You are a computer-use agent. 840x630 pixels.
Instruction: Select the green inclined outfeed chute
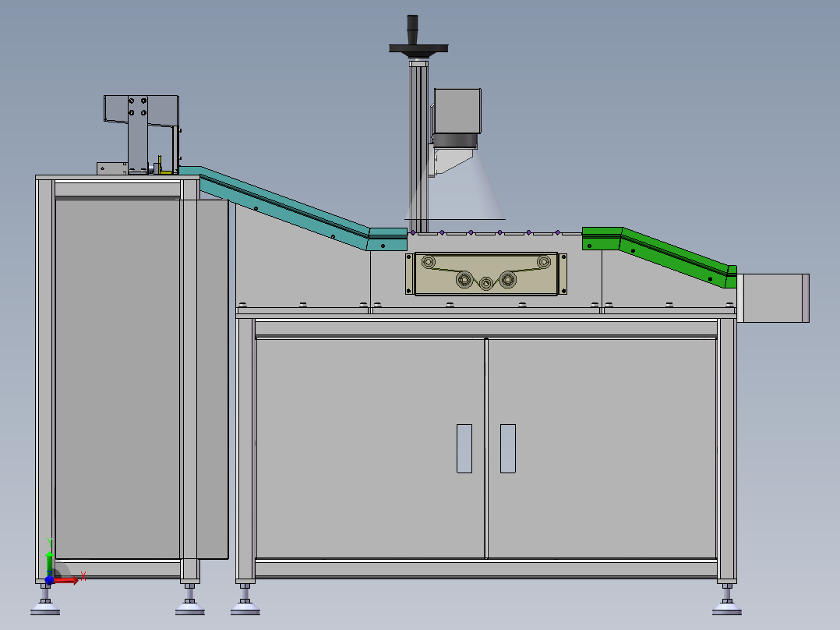(x=659, y=257)
